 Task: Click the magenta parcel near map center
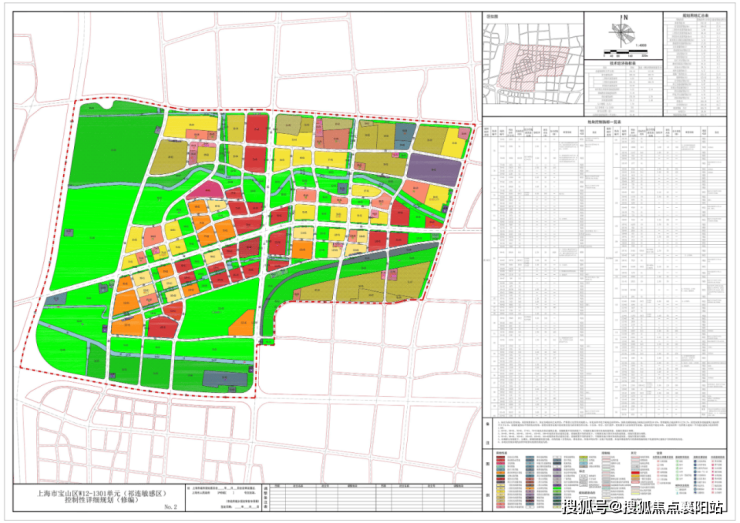[206, 190]
